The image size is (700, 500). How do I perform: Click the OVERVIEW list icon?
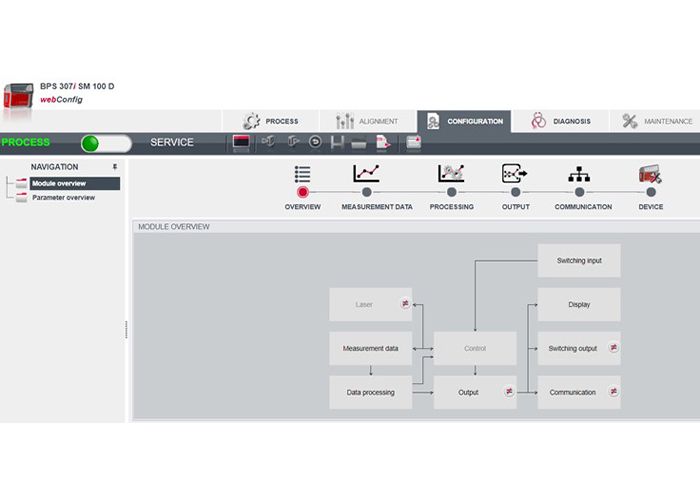(303, 174)
